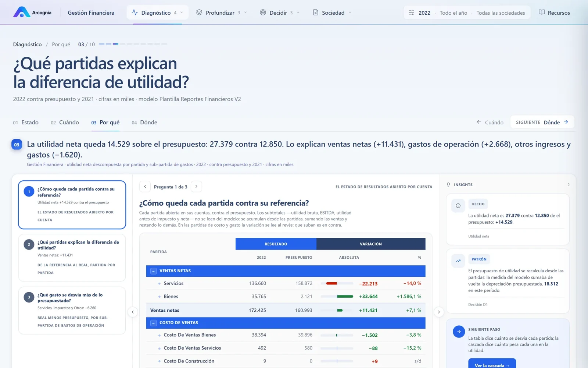Switch to the 04 Dónde tab
The width and height of the screenshot is (588, 368).
(x=144, y=123)
